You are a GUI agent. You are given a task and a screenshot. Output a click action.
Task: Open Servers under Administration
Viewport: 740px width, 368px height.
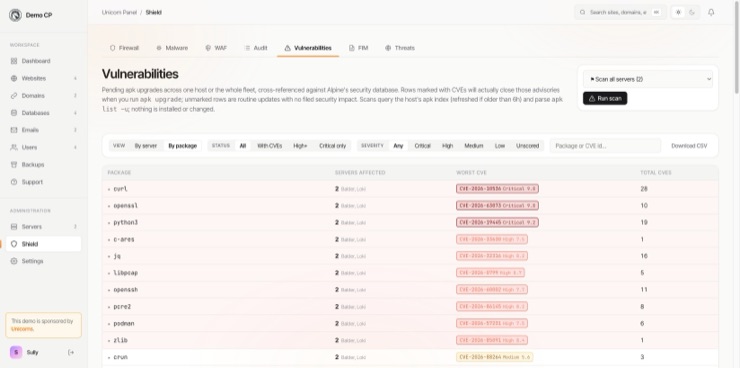pos(43,226)
